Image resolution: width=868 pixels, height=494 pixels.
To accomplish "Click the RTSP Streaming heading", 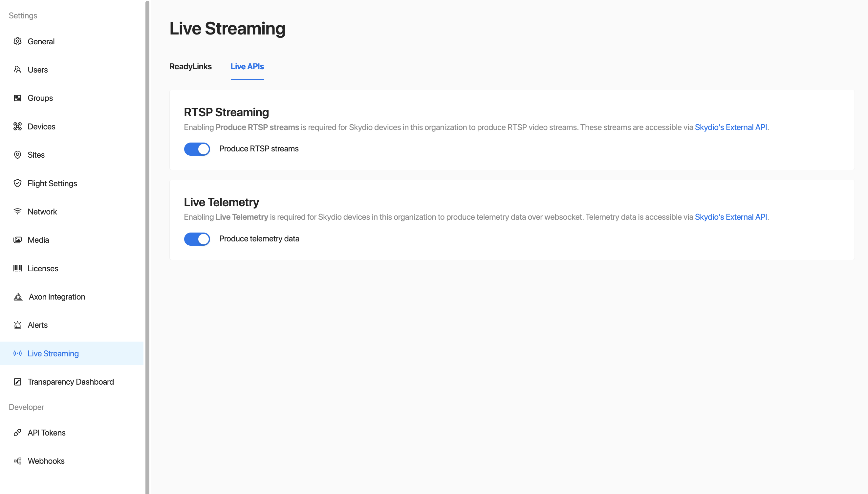I will [227, 112].
